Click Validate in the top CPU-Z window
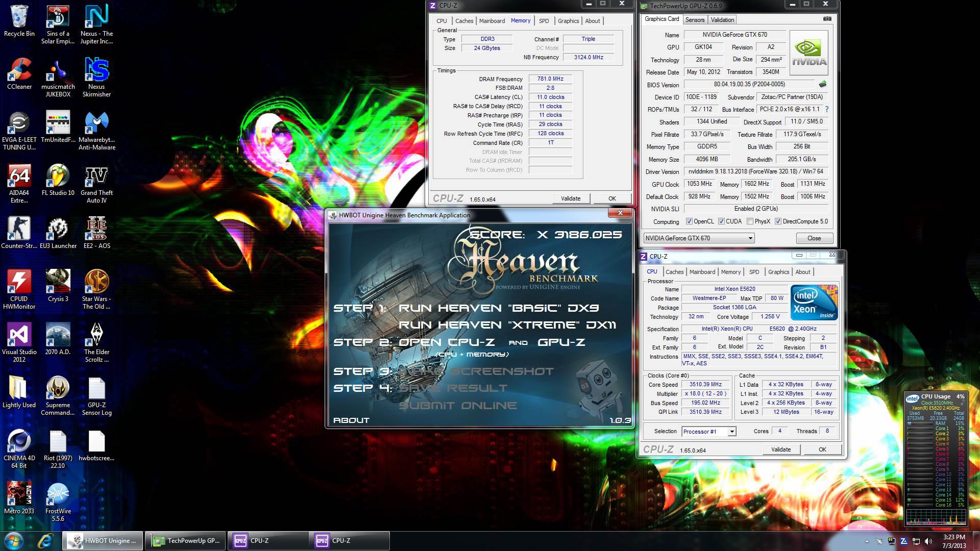This screenshot has width=980, height=551. click(571, 198)
